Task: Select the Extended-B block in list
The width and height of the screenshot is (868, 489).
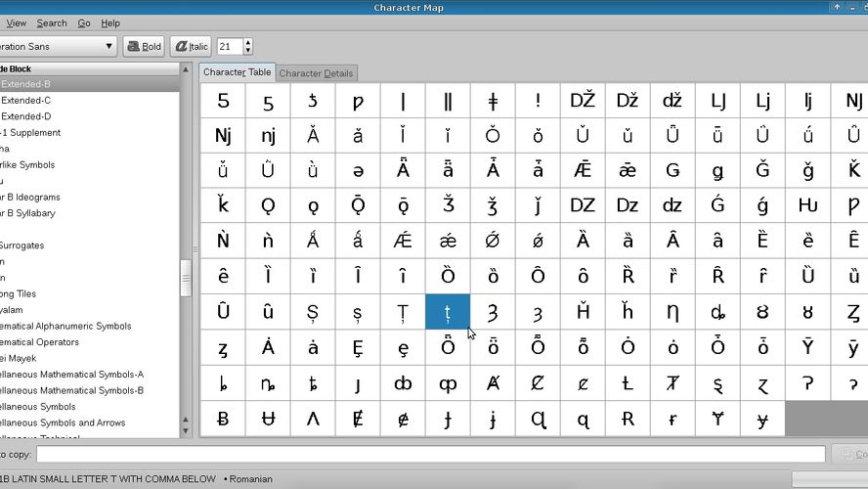Action: 89,84
